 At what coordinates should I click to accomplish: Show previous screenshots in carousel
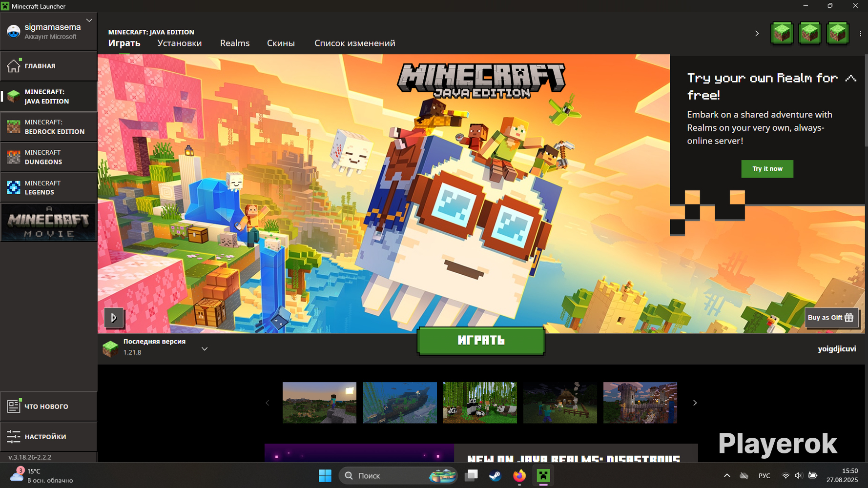(x=267, y=403)
